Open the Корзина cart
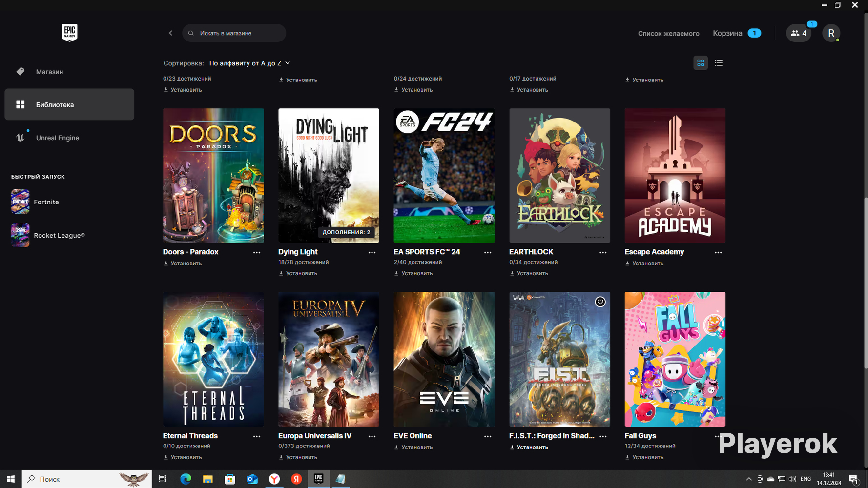 pos(736,33)
